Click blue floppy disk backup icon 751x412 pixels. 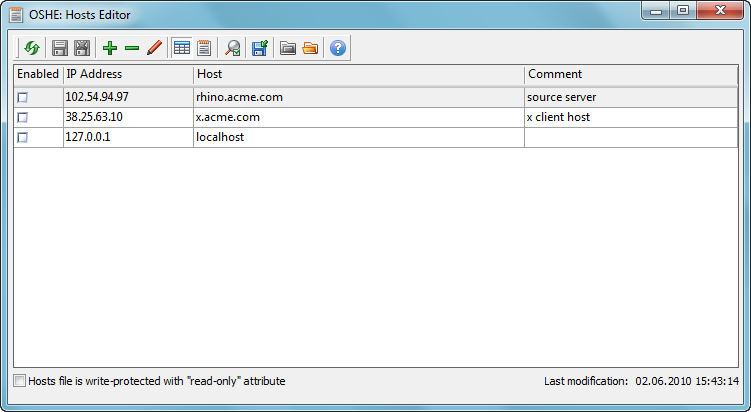pyautogui.click(x=260, y=48)
